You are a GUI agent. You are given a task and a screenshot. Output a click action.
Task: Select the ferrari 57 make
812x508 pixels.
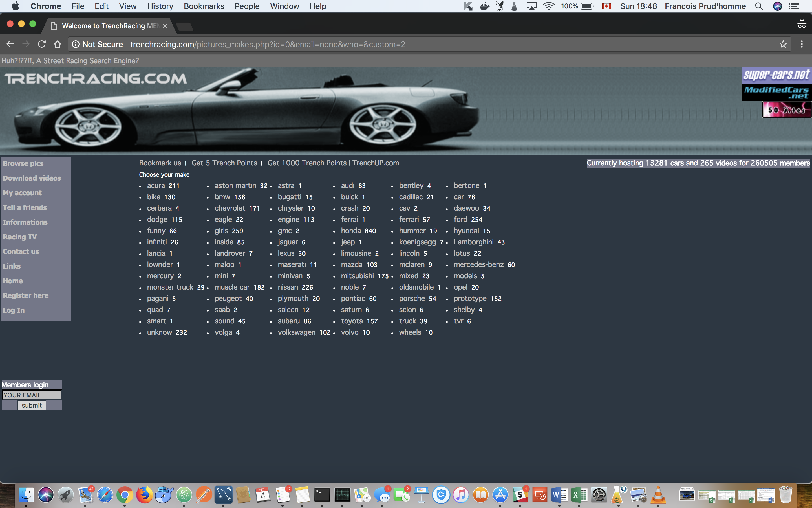tap(414, 219)
